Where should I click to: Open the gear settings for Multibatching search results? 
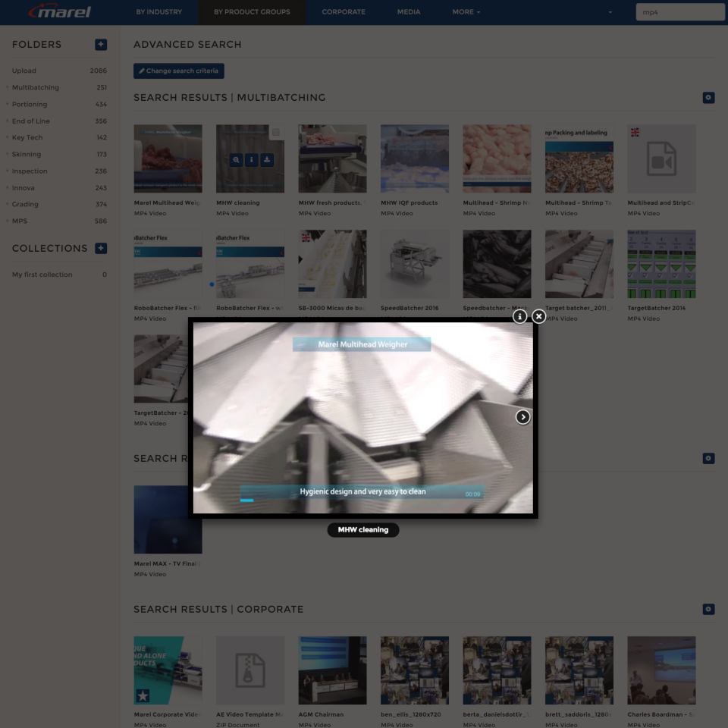click(708, 98)
